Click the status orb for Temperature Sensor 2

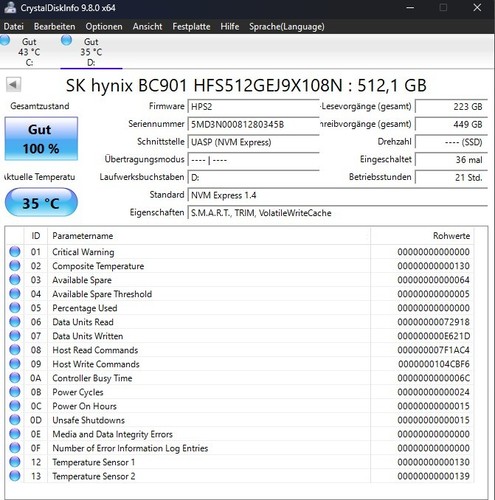pos(15,476)
